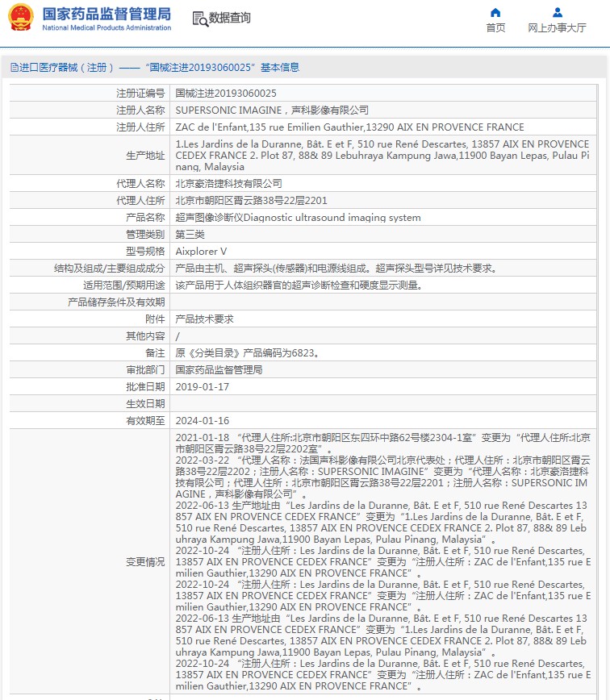Viewport: 610px width, 700px height.
Task: Click the 管理类别 label
Action: point(145,235)
